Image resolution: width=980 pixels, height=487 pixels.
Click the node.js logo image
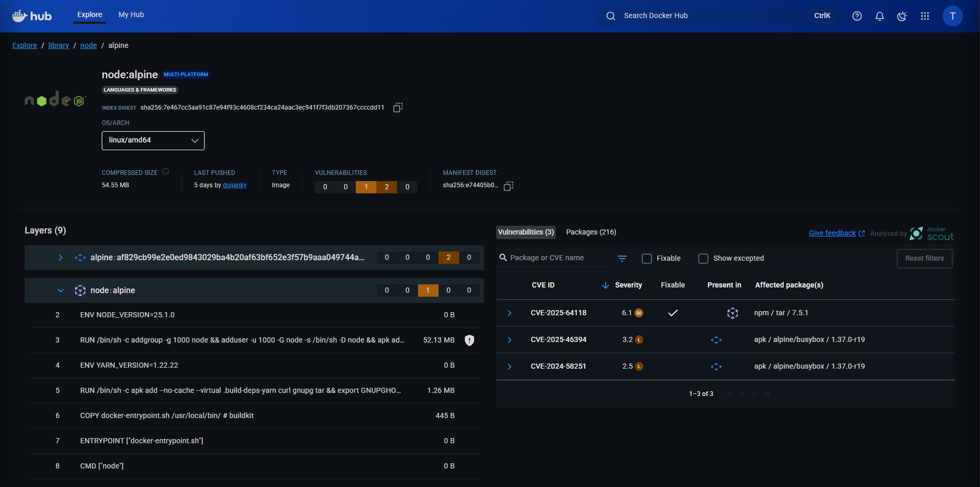(x=55, y=99)
